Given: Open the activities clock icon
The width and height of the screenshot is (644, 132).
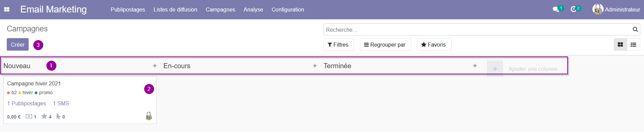Looking at the screenshot, I should point(573,9).
